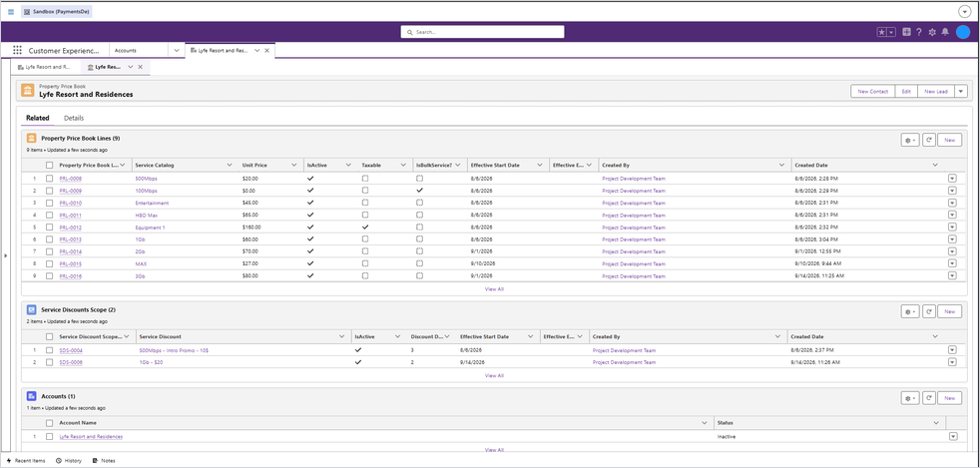Open the blue user profile avatar
The width and height of the screenshot is (980, 468).
[962, 32]
